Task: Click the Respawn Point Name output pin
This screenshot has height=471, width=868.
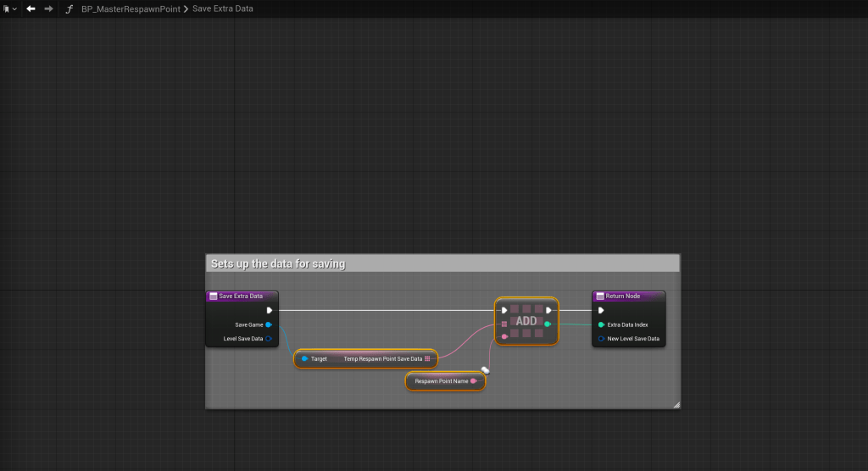Action: click(474, 382)
